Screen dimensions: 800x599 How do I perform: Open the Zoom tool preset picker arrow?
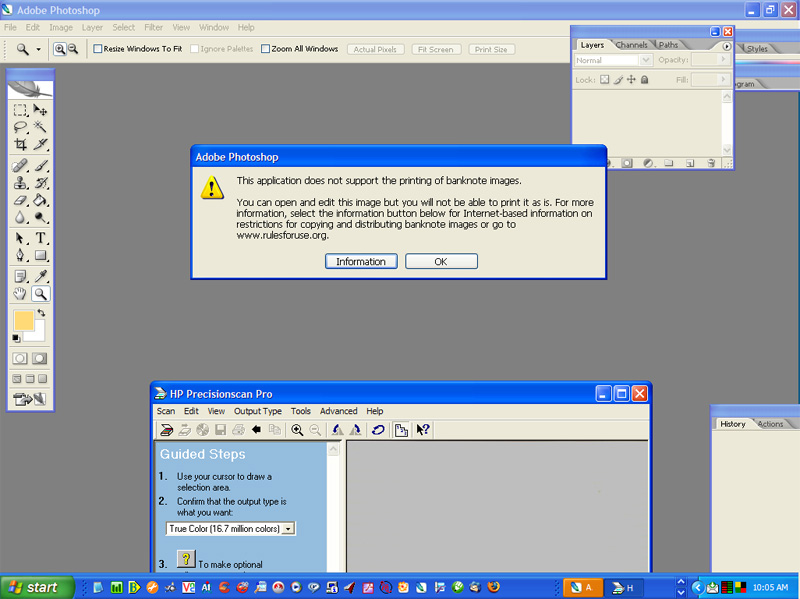38,49
